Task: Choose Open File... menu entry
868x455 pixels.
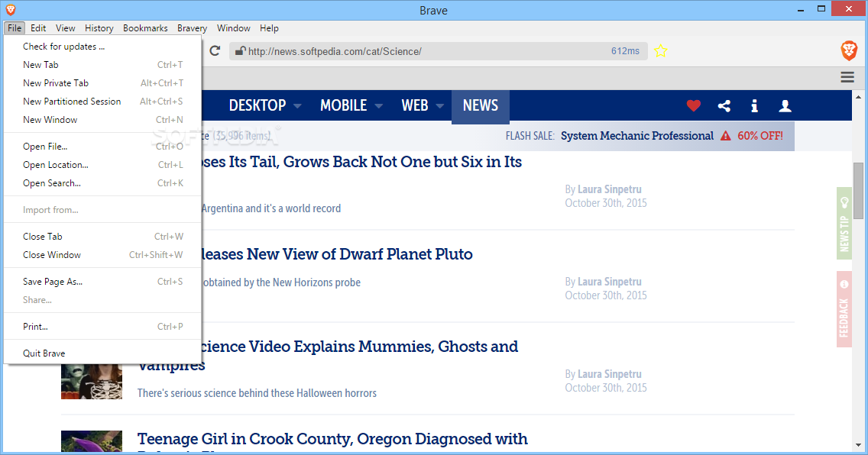Action: 102,147
